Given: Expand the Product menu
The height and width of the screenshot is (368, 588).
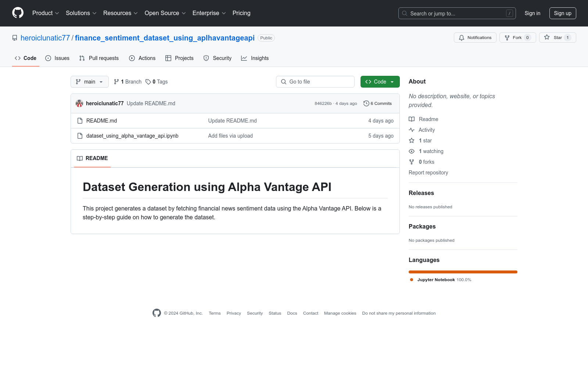Looking at the screenshot, I should point(46,13).
